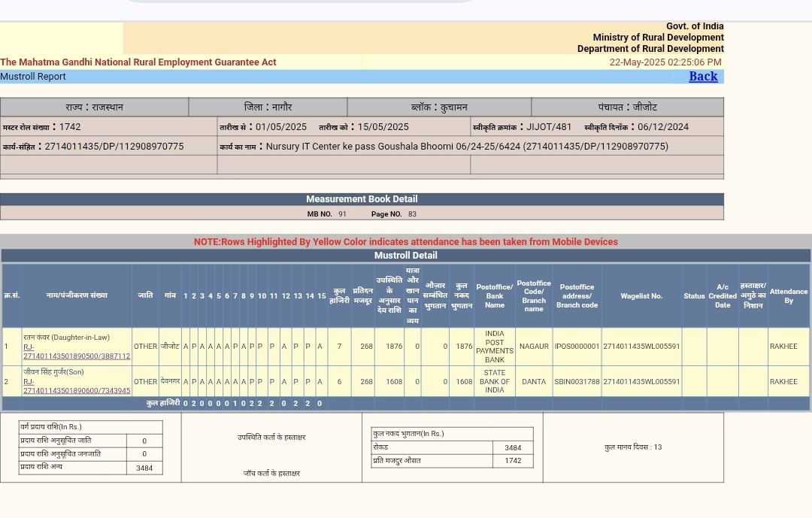Click the 1742 value beside "प्रति मजदूर औसत"
The width and height of the screenshot is (812, 518).
[x=513, y=461]
